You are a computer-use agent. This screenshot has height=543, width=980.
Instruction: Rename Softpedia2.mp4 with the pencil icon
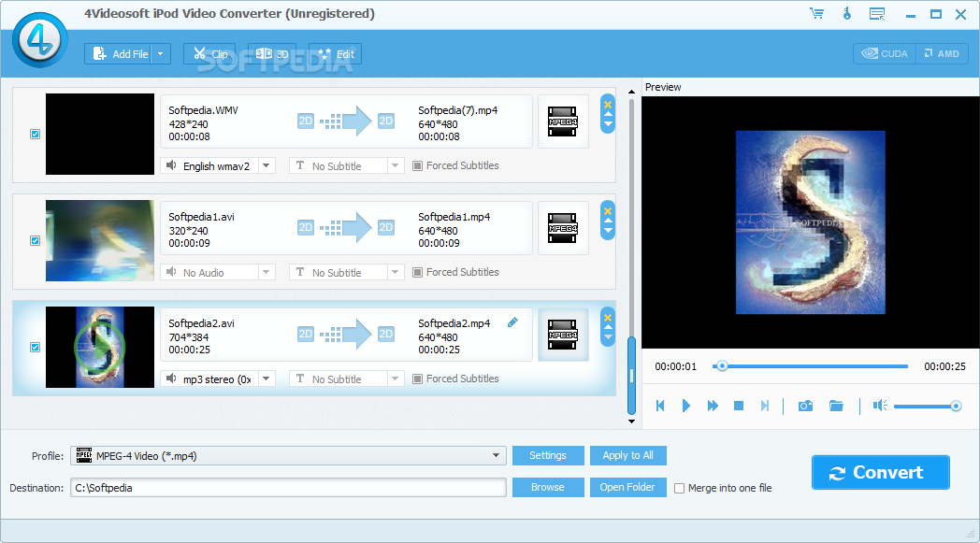point(512,322)
